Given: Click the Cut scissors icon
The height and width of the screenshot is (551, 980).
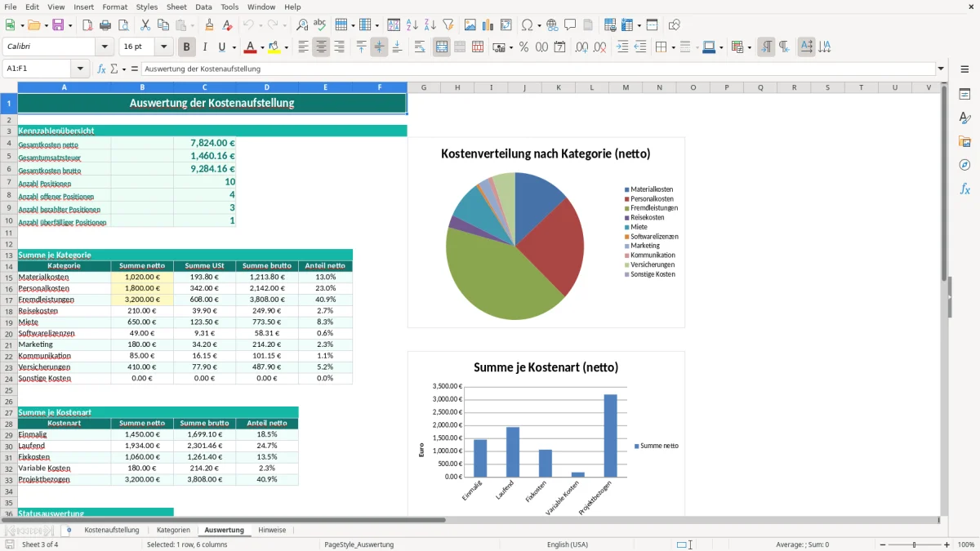Looking at the screenshot, I should coord(145,25).
